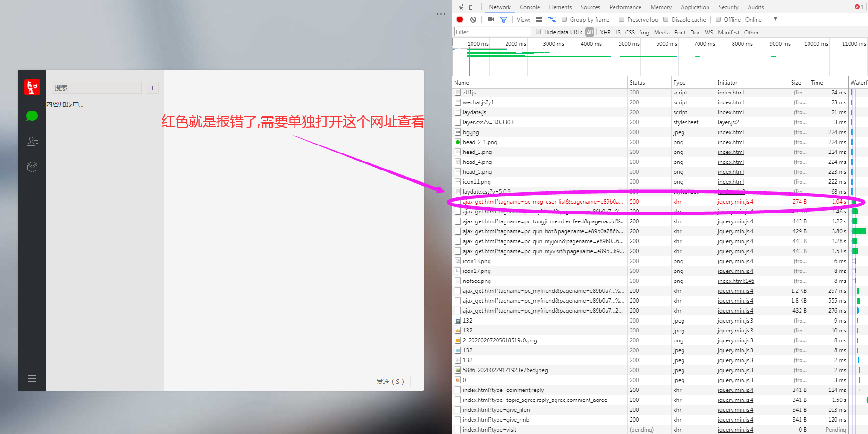Toggle the capture screenshots camera icon
The width and height of the screenshot is (868, 434).
coord(490,19)
